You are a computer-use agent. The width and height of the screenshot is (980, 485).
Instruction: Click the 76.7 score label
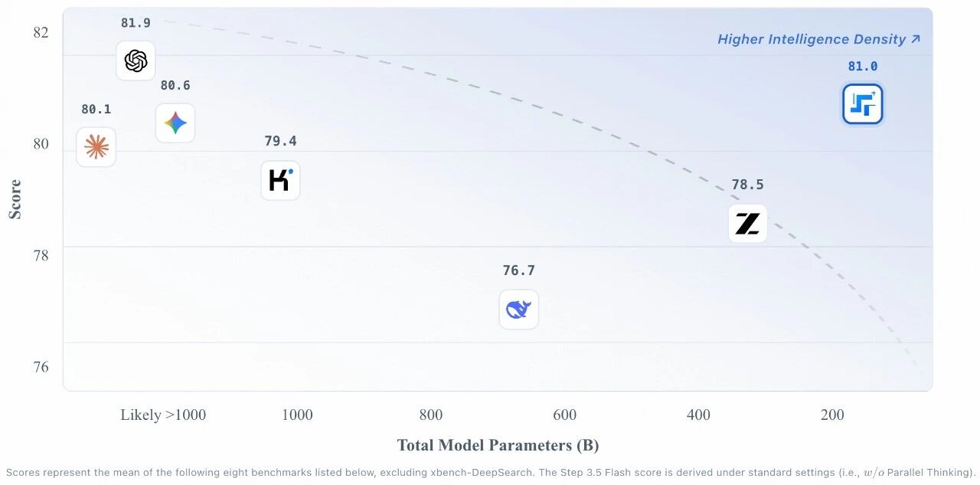click(x=518, y=270)
